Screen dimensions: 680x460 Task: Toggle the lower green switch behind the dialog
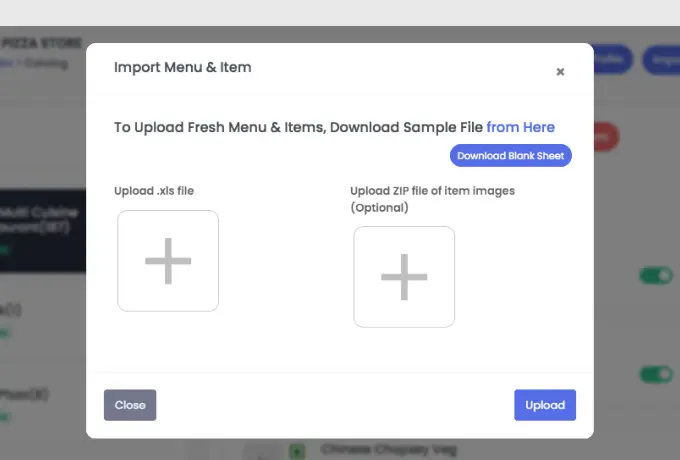click(x=655, y=374)
